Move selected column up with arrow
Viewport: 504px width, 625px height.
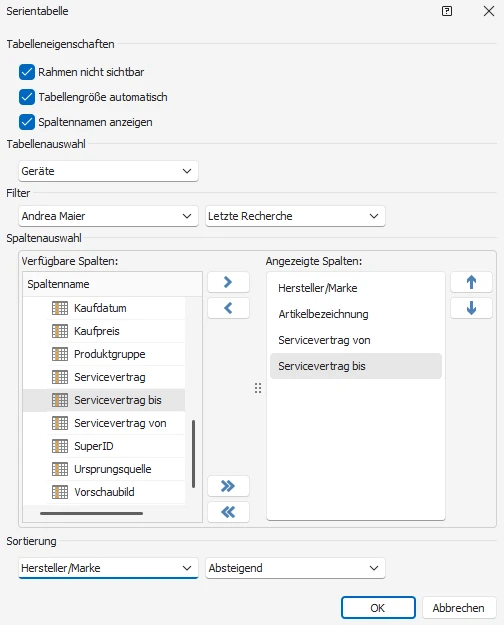coord(471,282)
